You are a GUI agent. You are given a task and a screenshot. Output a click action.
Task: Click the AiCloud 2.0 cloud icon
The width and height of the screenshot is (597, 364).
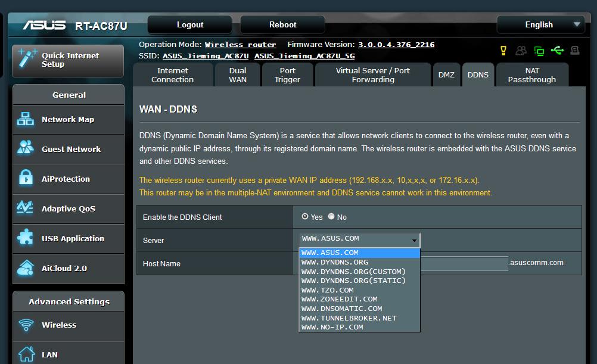coord(26,267)
